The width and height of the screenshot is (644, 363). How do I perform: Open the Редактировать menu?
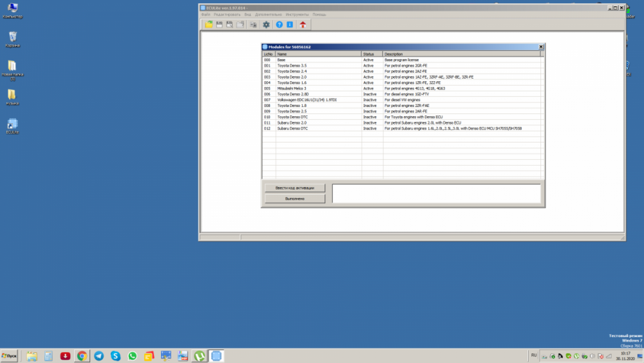click(227, 14)
